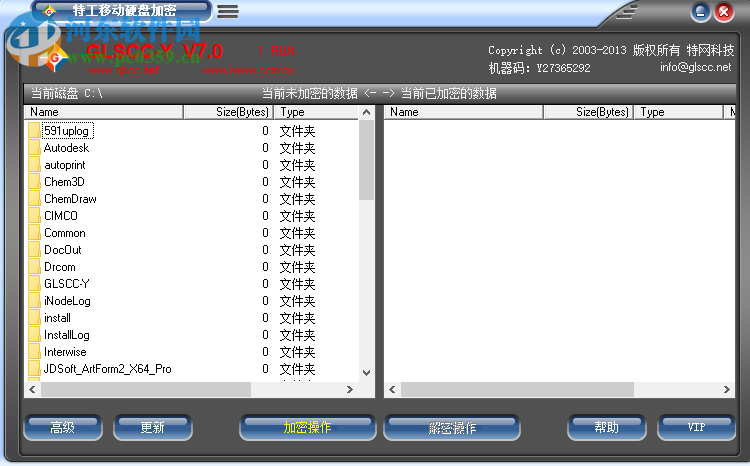750x466 pixels.
Task: Click the right list scroll right arrow
Action: pyautogui.click(x=727, y=389)
